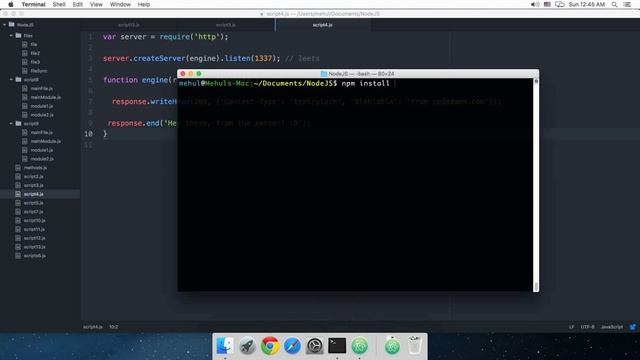Click file icon beside file2
The width and height of the screenshot is (640, 360).
25,53
